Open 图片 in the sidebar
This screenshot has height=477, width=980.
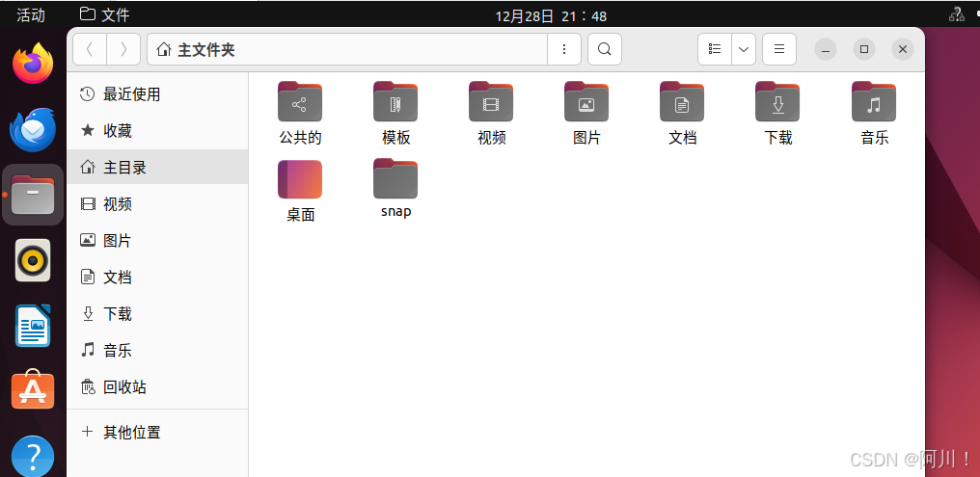157,240
